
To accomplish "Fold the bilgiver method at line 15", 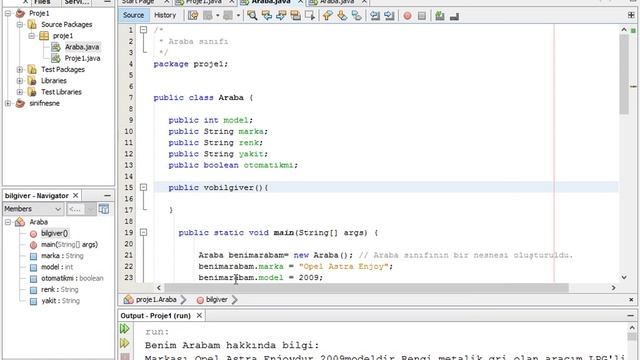I will coord(143,187).
